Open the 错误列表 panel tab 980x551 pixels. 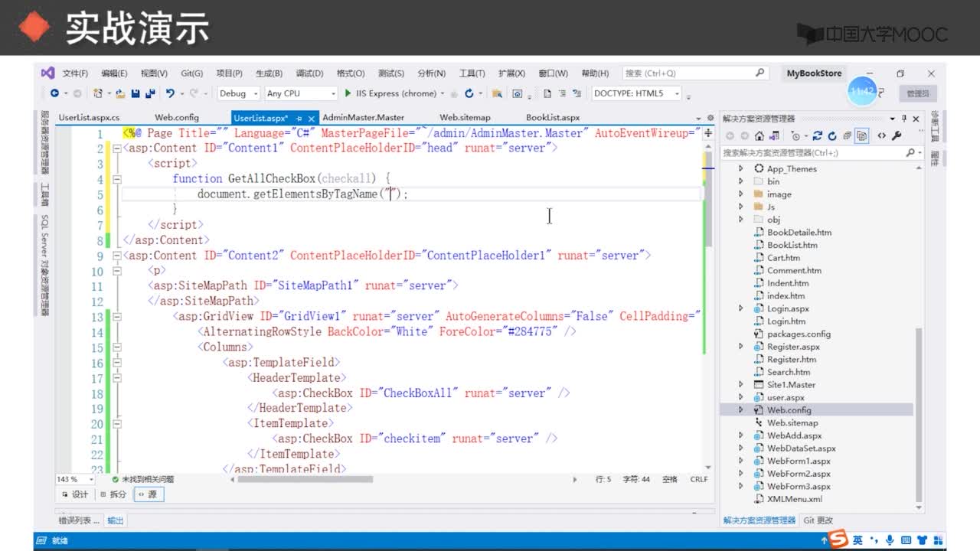coord(79,520)
